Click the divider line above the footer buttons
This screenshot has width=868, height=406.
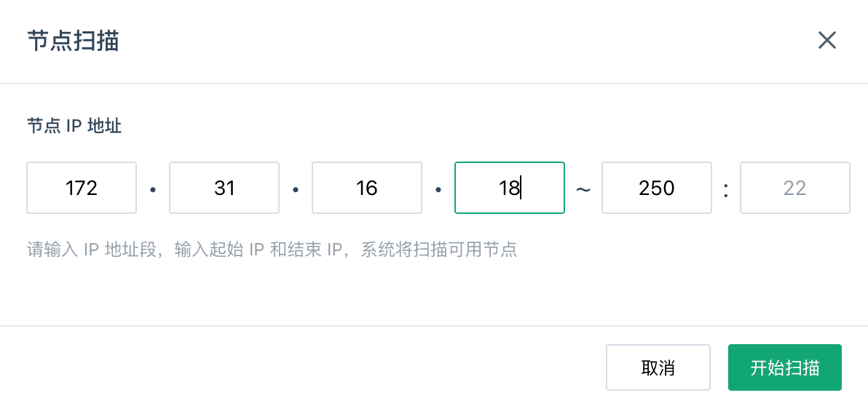click(434, 326)
